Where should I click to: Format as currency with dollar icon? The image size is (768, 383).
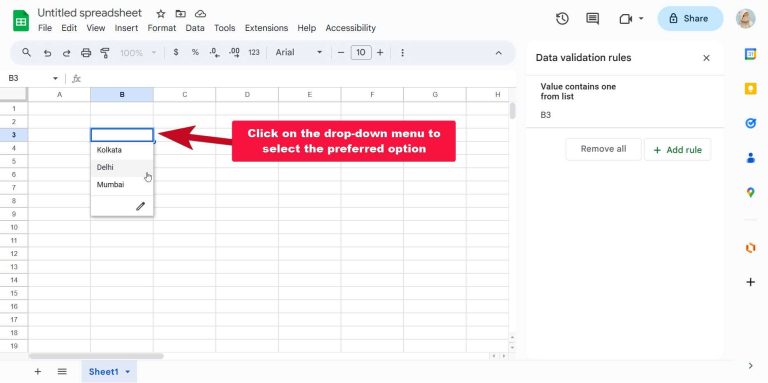tap(176, 52)
